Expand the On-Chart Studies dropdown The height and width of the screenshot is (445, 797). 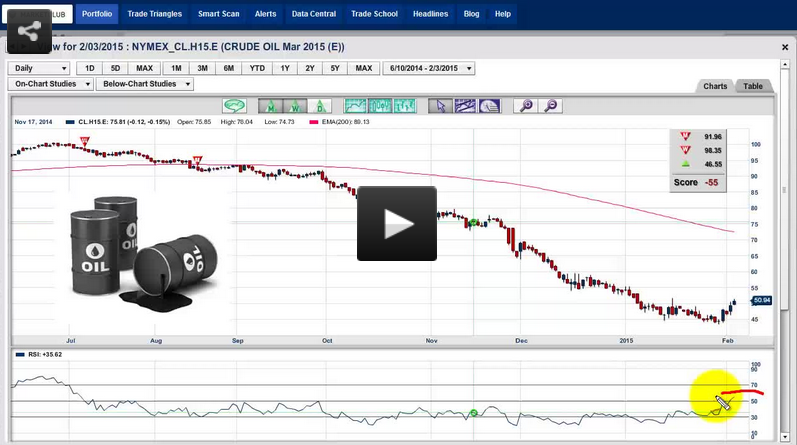50,84
